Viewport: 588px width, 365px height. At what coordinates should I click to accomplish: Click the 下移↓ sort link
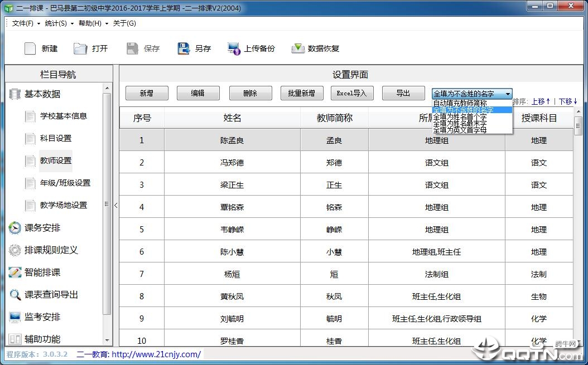[x=568, y=101]
